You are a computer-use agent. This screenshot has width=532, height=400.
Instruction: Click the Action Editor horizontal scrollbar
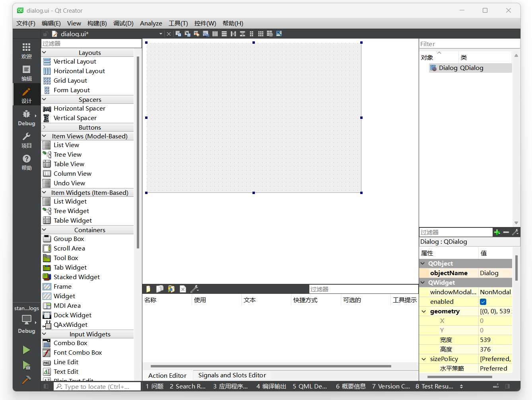coord(271,366)
